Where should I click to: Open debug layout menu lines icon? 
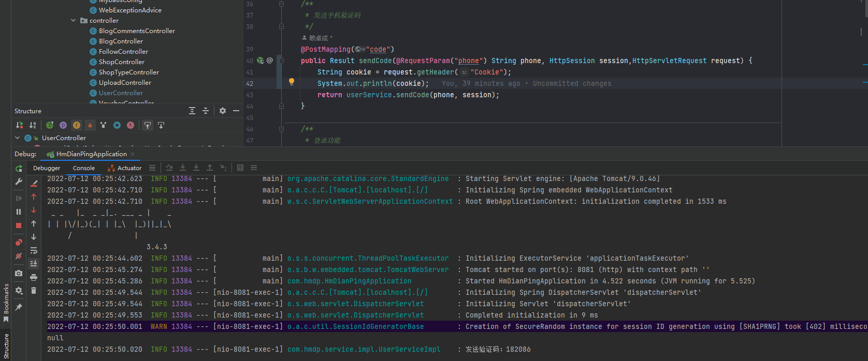coord(152,168)
